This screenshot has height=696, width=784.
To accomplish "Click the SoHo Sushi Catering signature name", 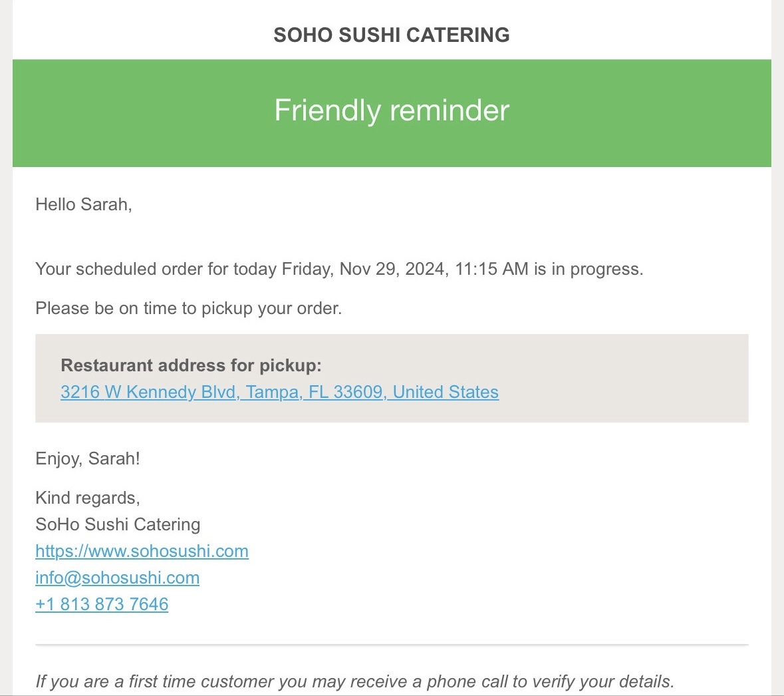I will coord(118,524).
